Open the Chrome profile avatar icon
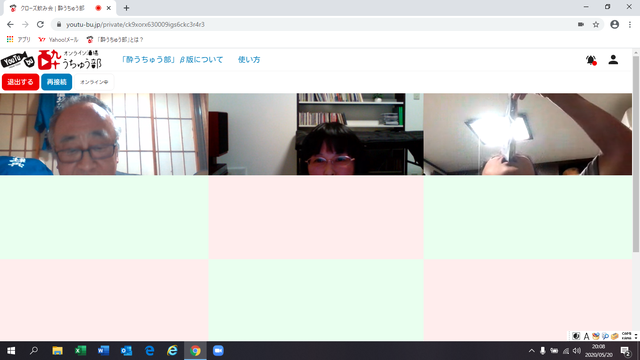640x360 pixels. (614, 24)
